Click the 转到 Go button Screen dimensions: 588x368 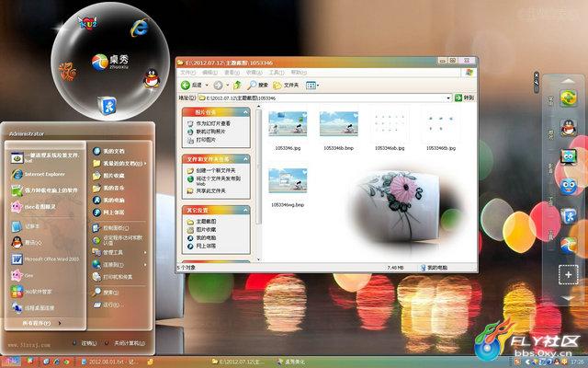click(x=464, y=98)
